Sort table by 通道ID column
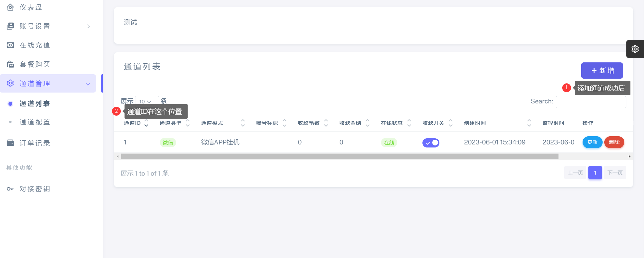This screenshot has height=258, width=644. click(146, 123)
